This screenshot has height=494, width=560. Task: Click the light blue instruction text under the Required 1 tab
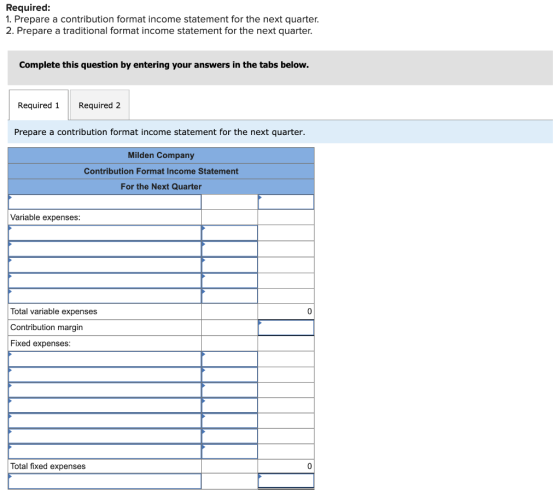coord(160,132)
